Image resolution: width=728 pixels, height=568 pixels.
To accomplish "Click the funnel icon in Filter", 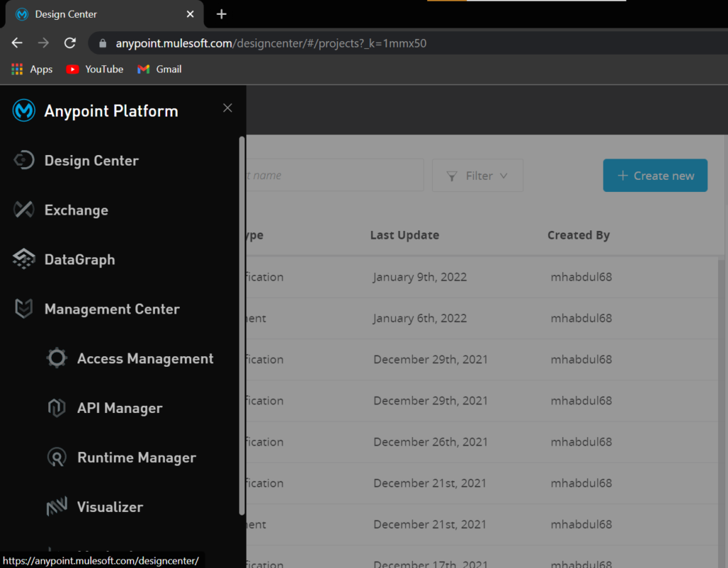I will [451, 176].
